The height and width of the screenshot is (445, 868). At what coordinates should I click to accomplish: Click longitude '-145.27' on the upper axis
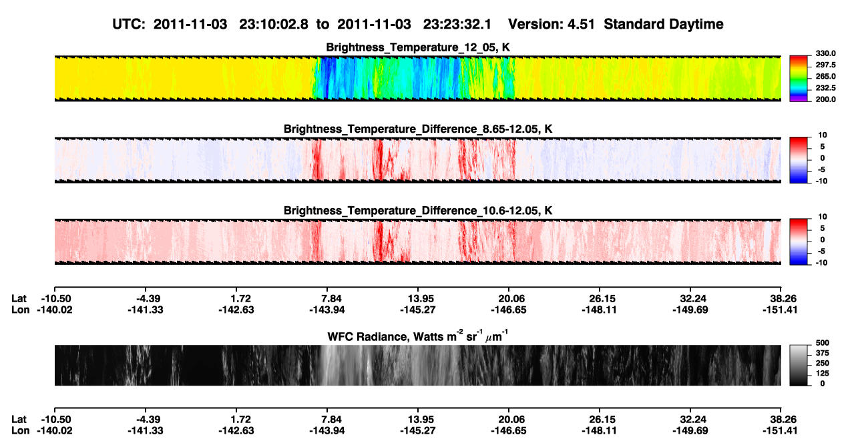point(417,310)
